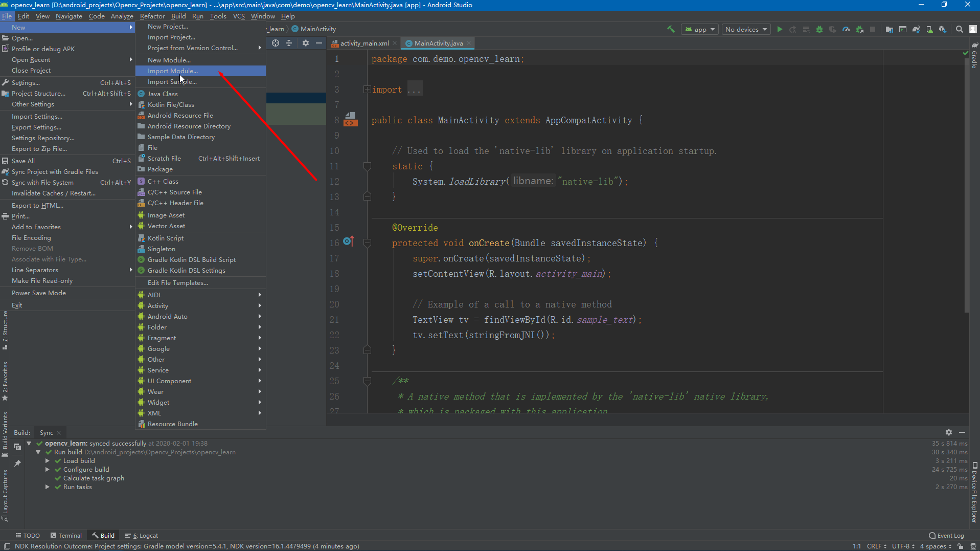This screenshot has width=980, height=551.
Task: Hide the project panel with minus icon
Action: [319, 43]
